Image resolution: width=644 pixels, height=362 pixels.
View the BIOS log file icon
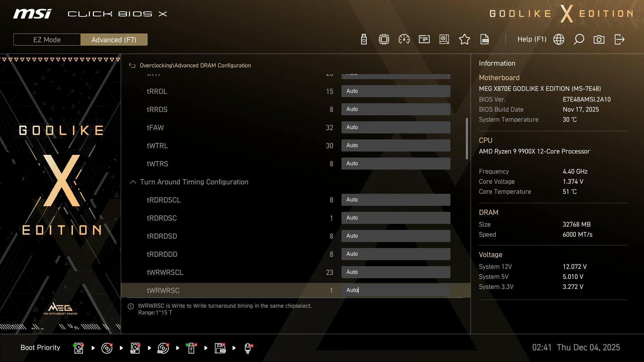coord(485,39)
